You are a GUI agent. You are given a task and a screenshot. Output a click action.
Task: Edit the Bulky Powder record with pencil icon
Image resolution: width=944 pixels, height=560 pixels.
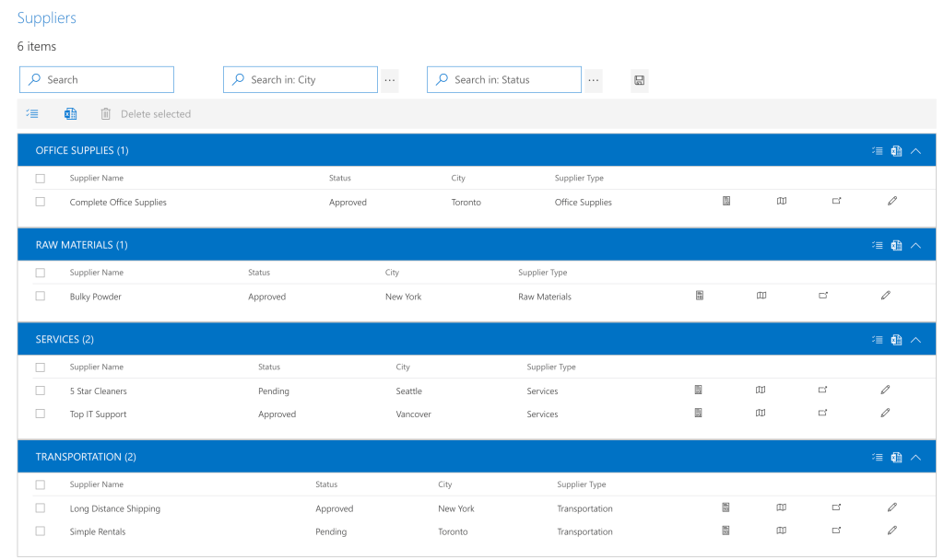(x=885, y=296)
